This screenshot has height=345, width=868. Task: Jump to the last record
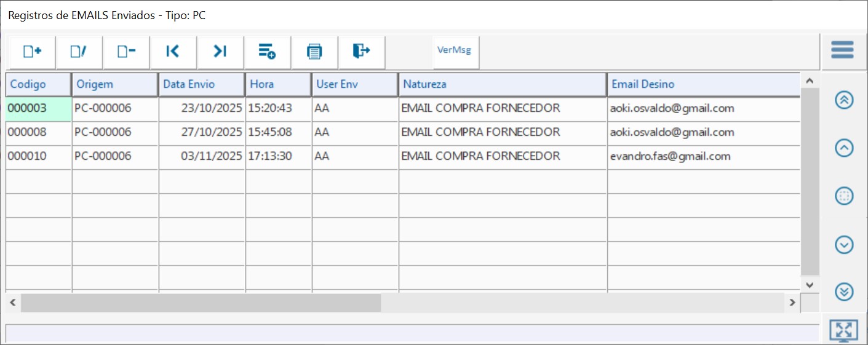(x=220, y=52)
